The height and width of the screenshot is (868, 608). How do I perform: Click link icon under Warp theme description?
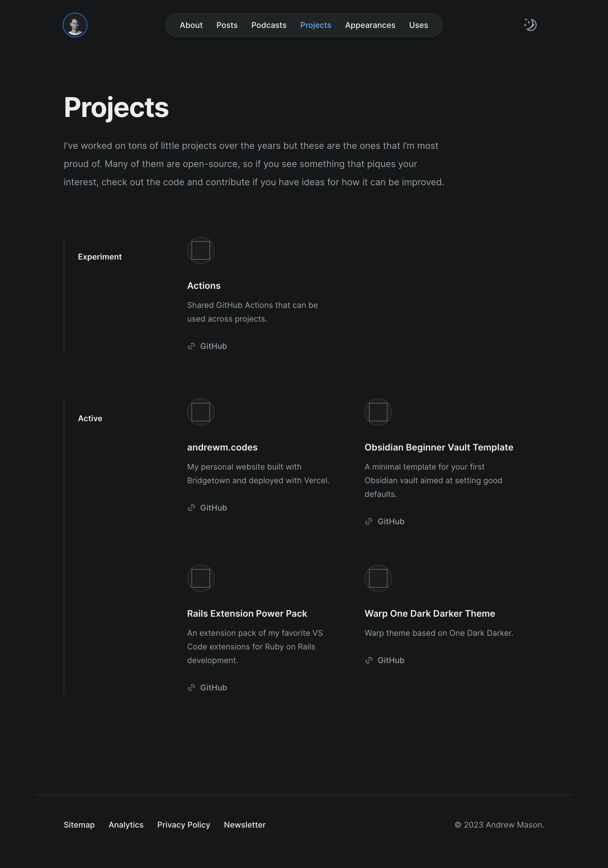click(x=369, y=661)
